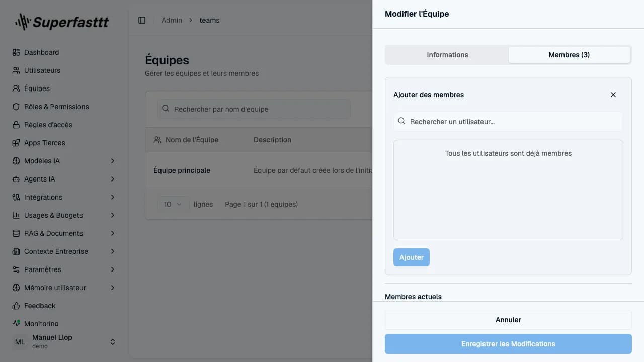Image resolution: width=644 pixels, height=362 pixels.
Task: Expand Usages & Budgets chevron
Action: tap(113, 215)
